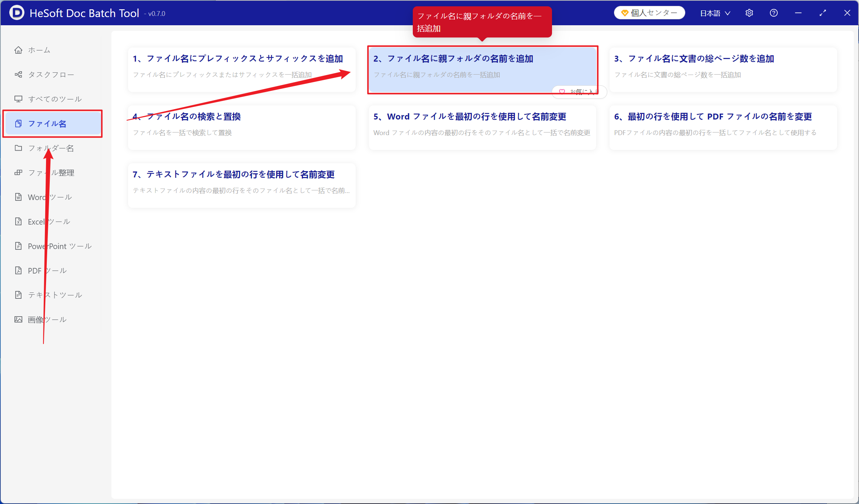Click the v0.7.0 version label
The image size is (859, 504).
[156, 14]
